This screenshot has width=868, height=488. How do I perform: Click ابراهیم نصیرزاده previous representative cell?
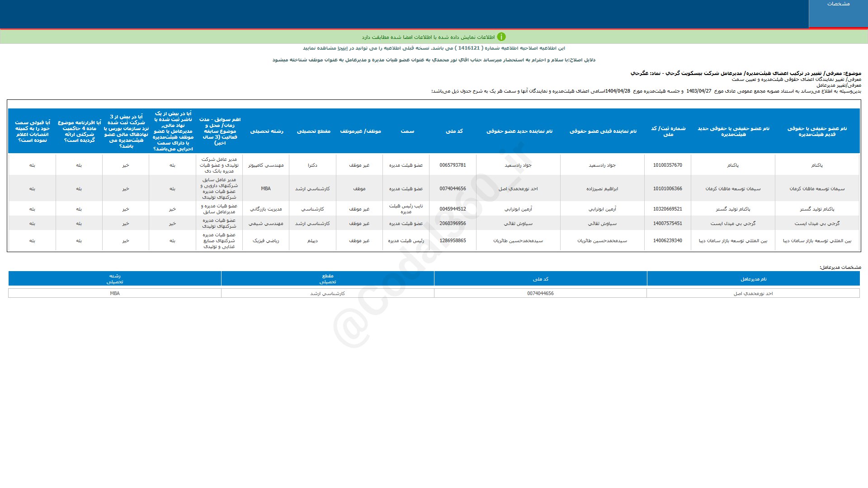(602, 189)
